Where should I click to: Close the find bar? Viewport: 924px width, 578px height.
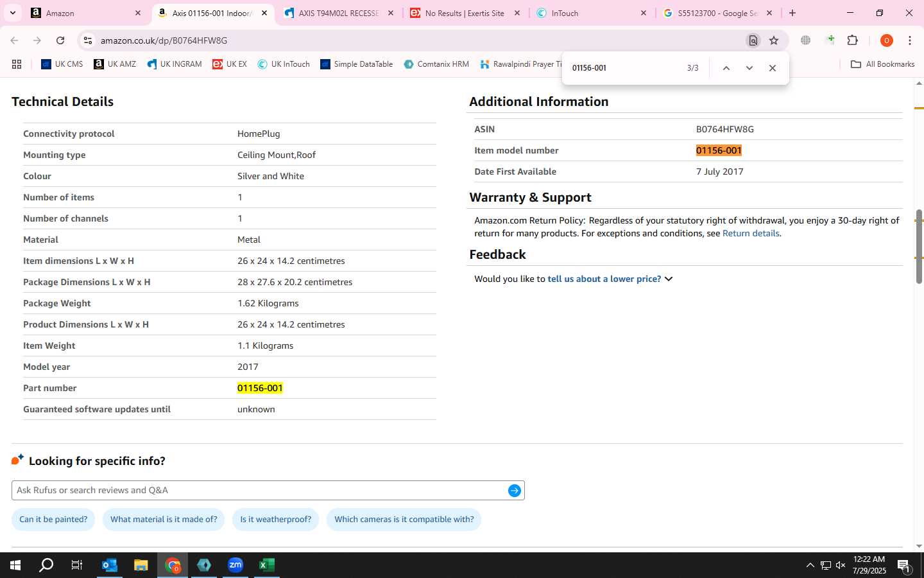pyautogui.click(x=773, y=68)
